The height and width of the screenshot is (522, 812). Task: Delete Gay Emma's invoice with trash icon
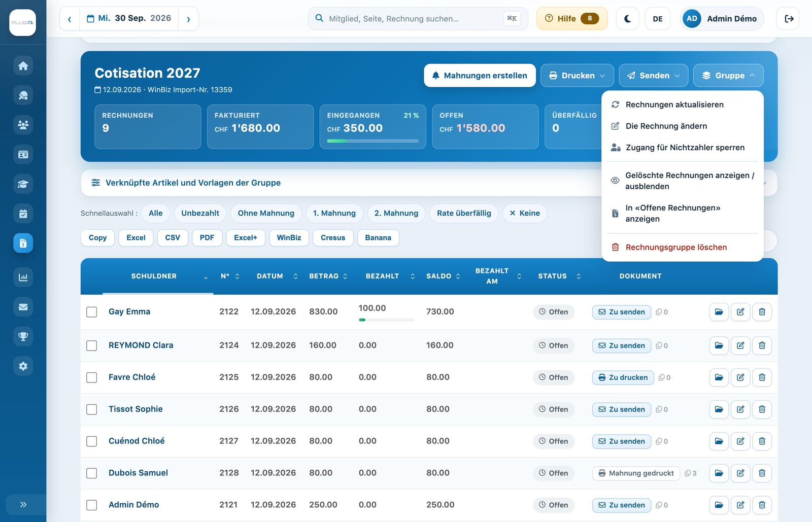(762, 312)
